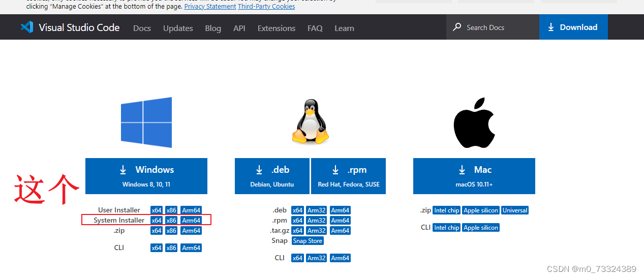
Task: Click the Apple logo image
Action: pos(474,123)
